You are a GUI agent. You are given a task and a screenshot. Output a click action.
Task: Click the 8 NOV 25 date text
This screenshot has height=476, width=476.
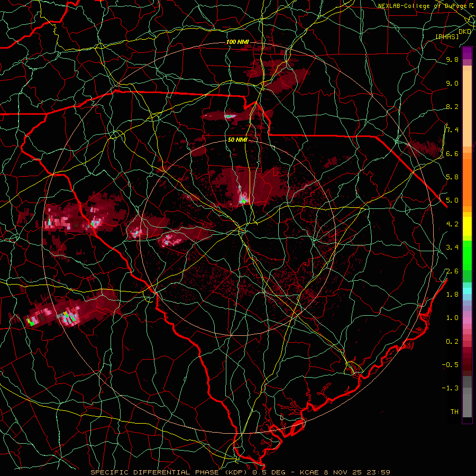click(343, 472)
